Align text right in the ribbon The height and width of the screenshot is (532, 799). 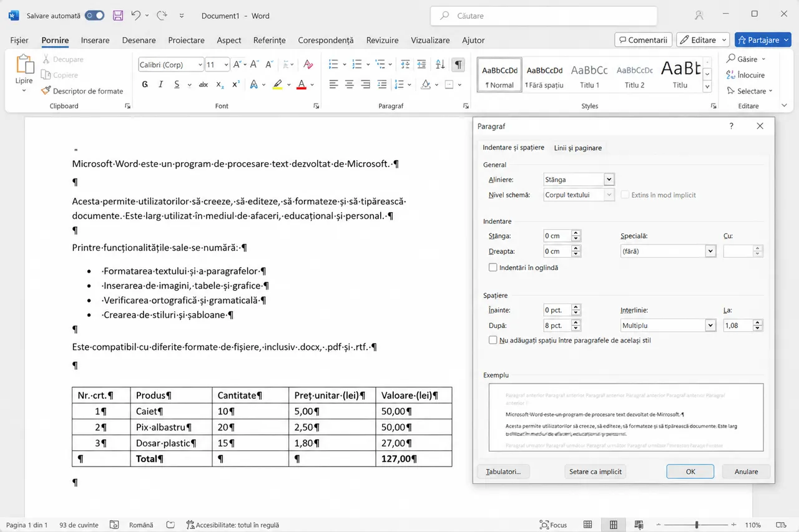click(x=366, y=85)
